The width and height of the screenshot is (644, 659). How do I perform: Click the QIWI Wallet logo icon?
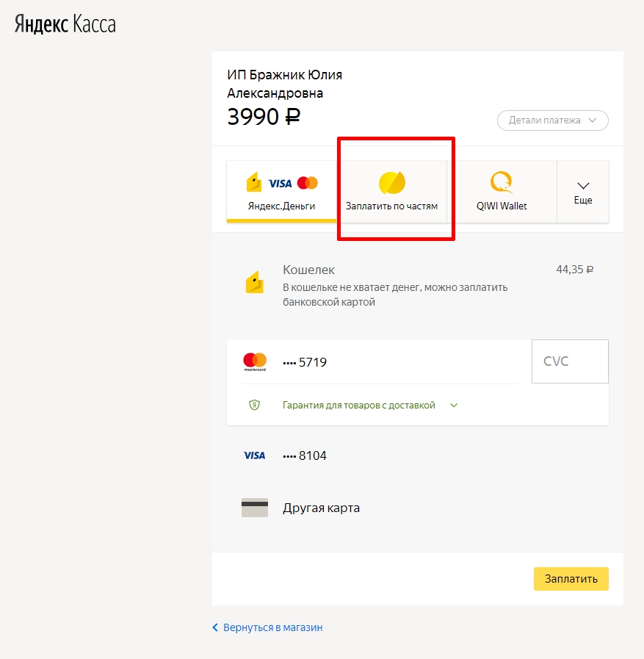(502, 182)
